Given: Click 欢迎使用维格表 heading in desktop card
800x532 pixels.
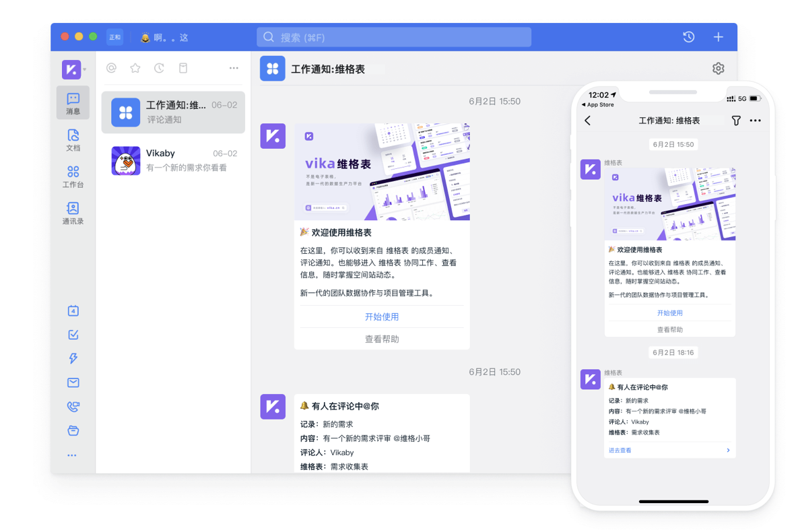Looking at the screenshot, I should pyautogui.click(x=336, y=232).
